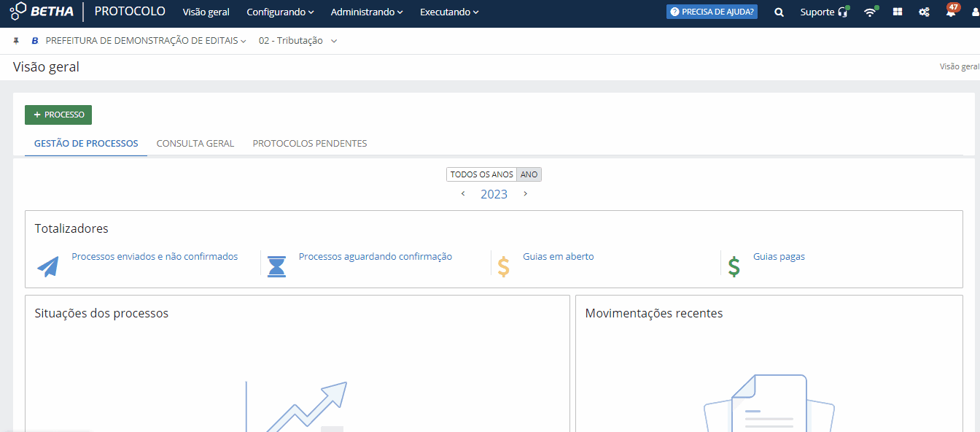Viewport: 980px width, 432px height.
Task: Switch to the PROTOCOLOS PENDENTES tab
Action: pyautogui.click(x=310, y=144)
